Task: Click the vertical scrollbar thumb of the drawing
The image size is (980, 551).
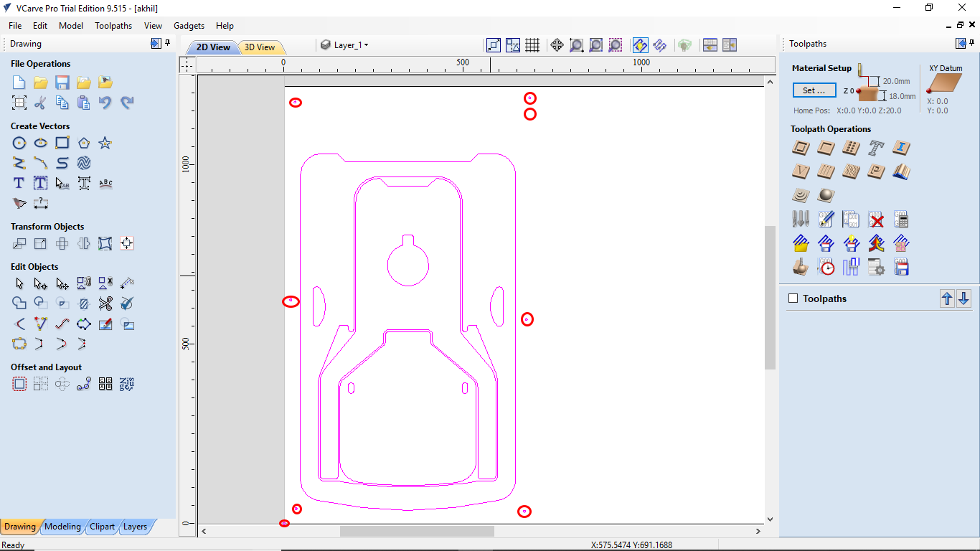Action: 770,298
